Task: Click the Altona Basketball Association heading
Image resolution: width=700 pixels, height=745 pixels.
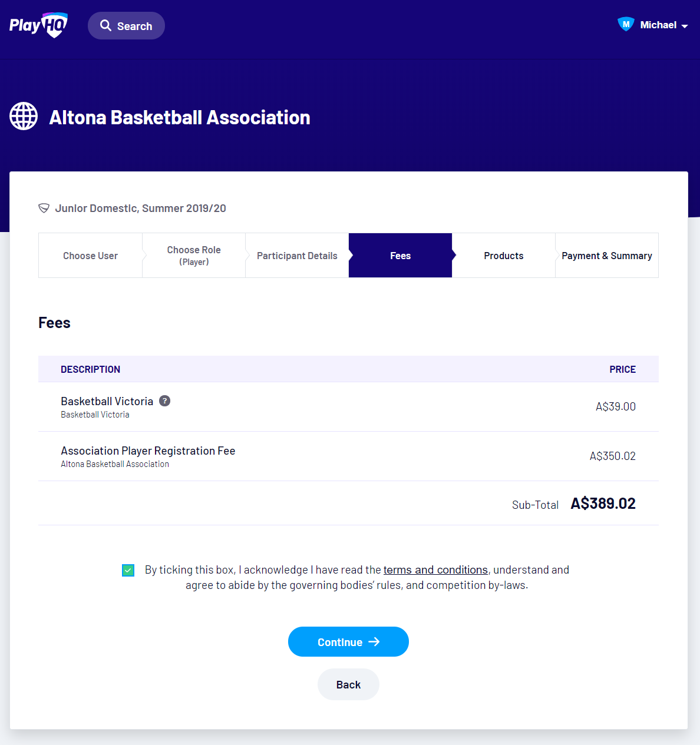Action: pyautogui.click(x=180, y=117)
